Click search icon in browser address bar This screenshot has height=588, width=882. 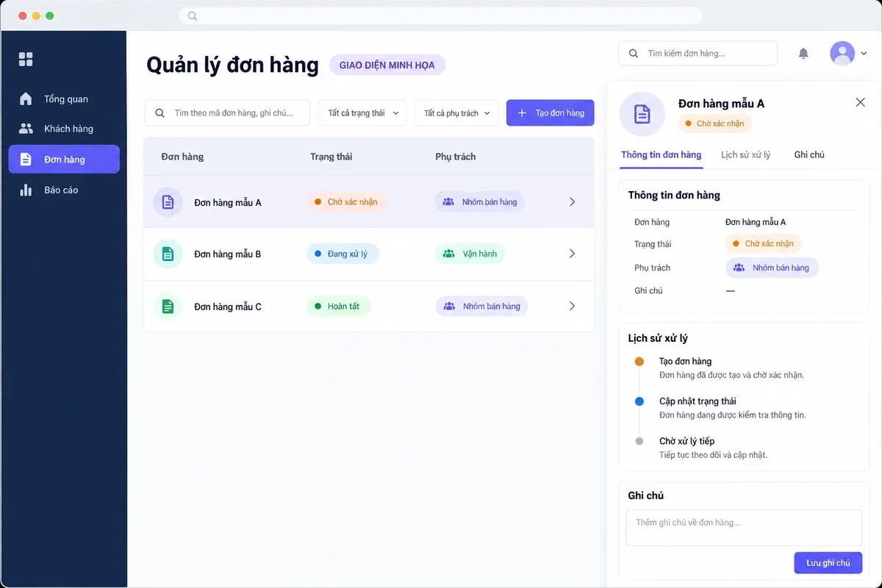pyautogui.click(x=193, y=15)
